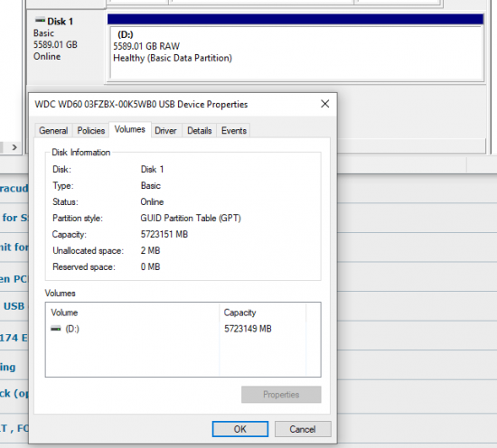Click the 2 MB unallocated space value
497x448 pixels.
pos(150,250)
